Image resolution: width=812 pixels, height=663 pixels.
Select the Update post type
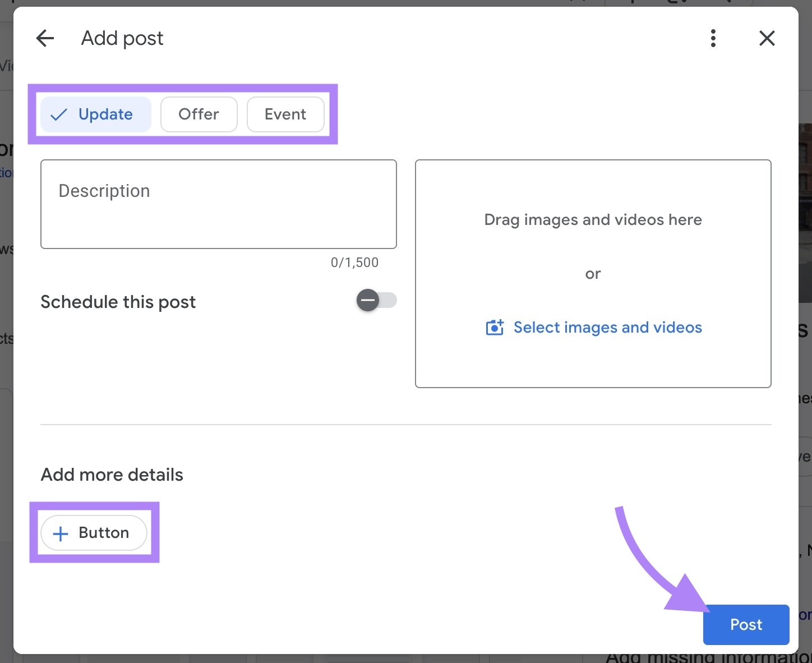point(95,114)
